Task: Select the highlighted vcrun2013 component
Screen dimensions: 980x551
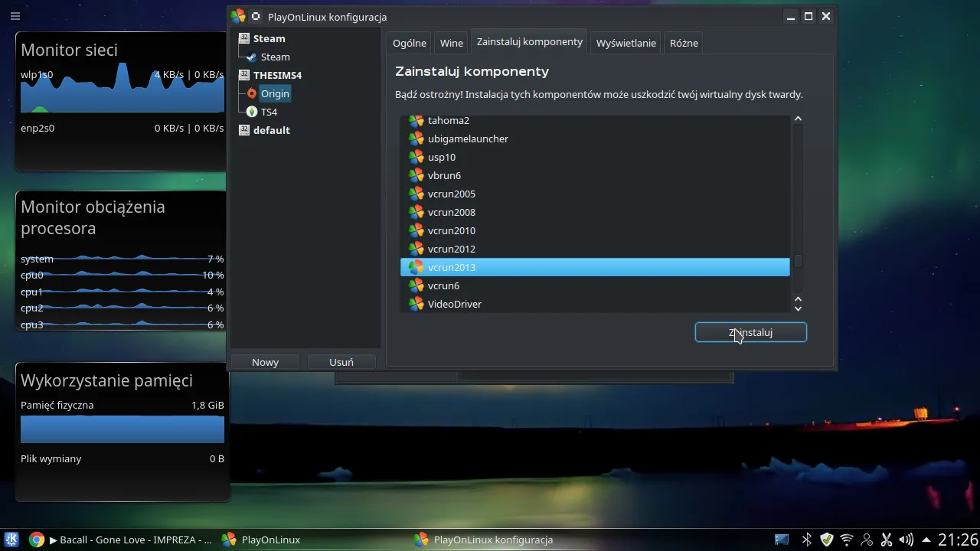Action: (x=595, y=267)
